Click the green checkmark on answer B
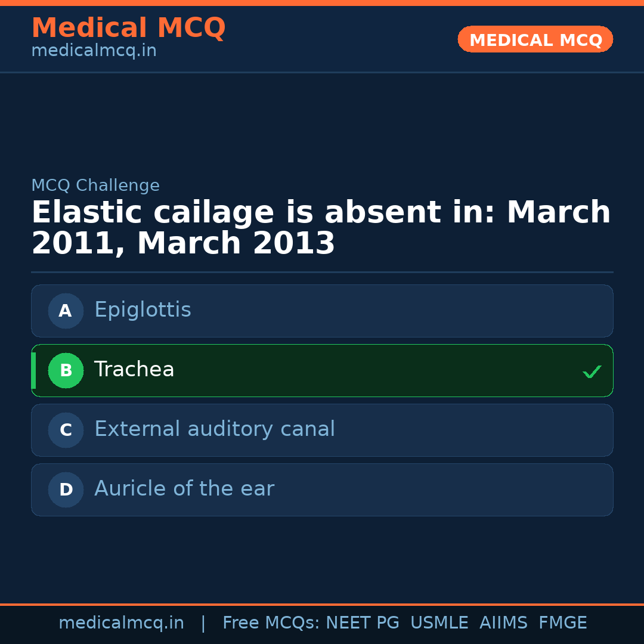The image size is (644, 644). pos(592,371)
